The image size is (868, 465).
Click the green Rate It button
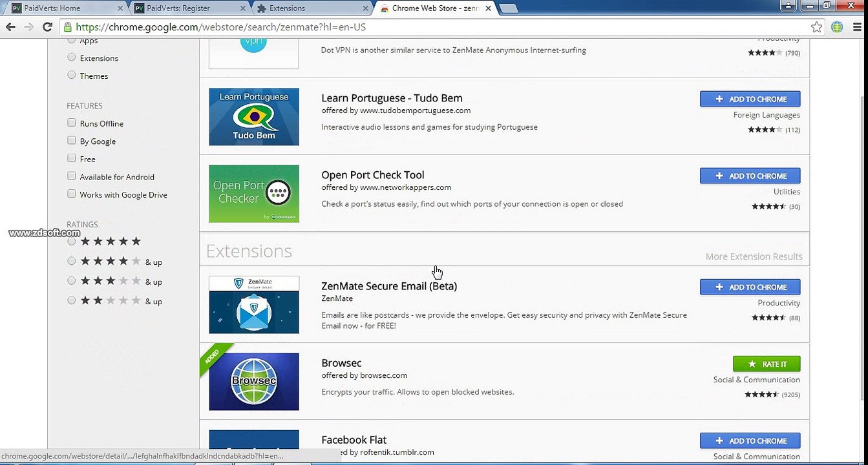(x=767, y=364)
